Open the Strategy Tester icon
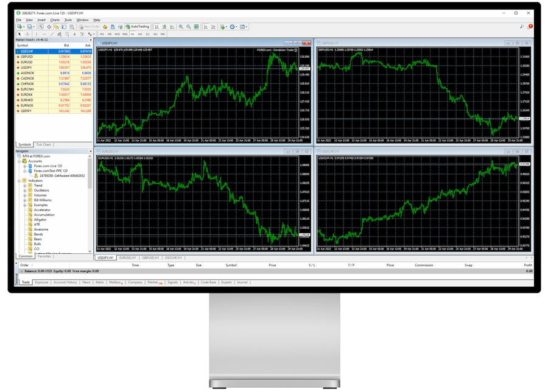 [x=72, y=27]
